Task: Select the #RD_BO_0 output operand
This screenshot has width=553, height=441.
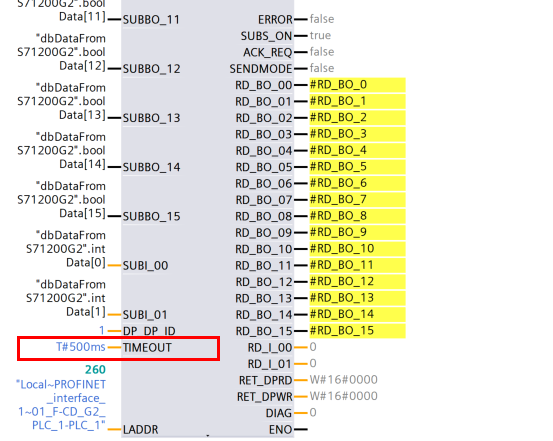Action: coord(357,85)
